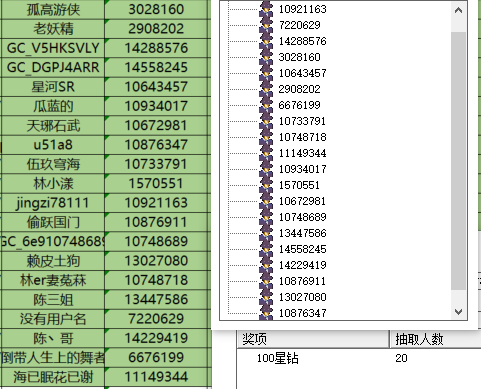
Task: Click the avatar icon beside 10876911 in list
Action: point(266,281)
